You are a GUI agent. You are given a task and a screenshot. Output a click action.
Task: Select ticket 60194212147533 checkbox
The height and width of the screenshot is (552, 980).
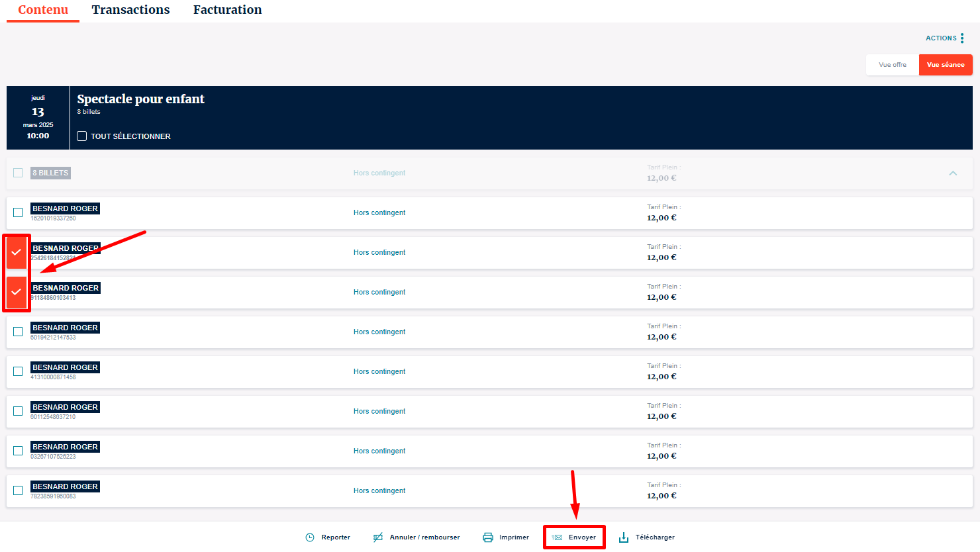18,332
